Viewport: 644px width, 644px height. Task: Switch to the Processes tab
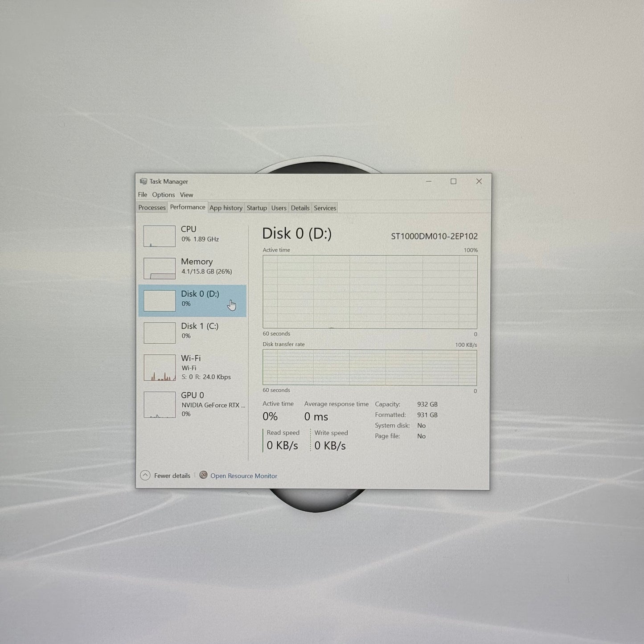(152, 208)
